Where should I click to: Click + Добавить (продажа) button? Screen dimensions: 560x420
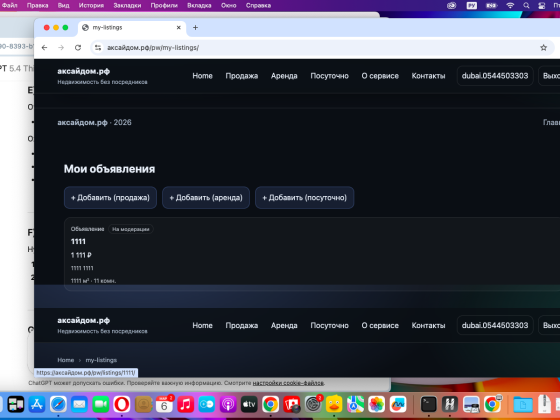110,198
